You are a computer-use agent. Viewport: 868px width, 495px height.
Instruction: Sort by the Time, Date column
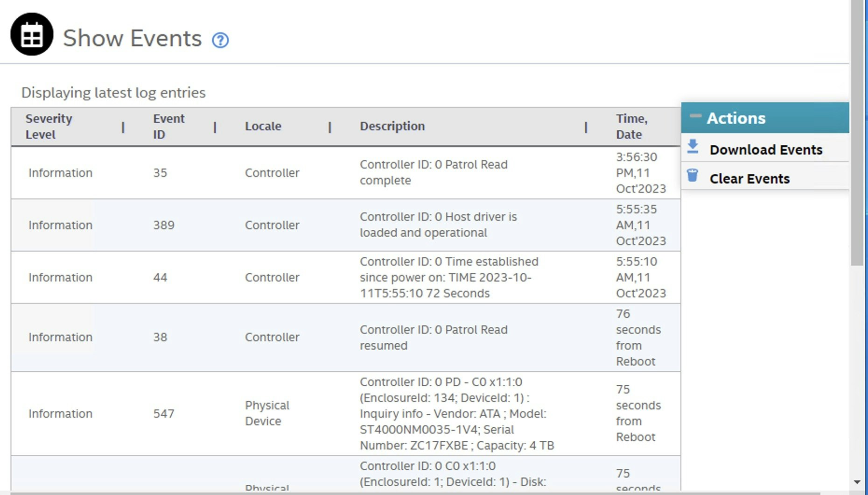click(x=631, y=126)
